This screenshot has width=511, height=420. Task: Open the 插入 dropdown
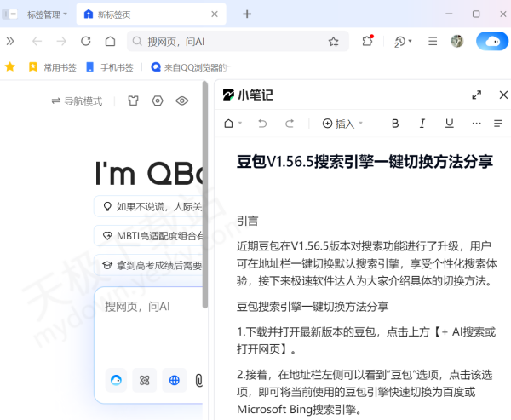(342, 124)
